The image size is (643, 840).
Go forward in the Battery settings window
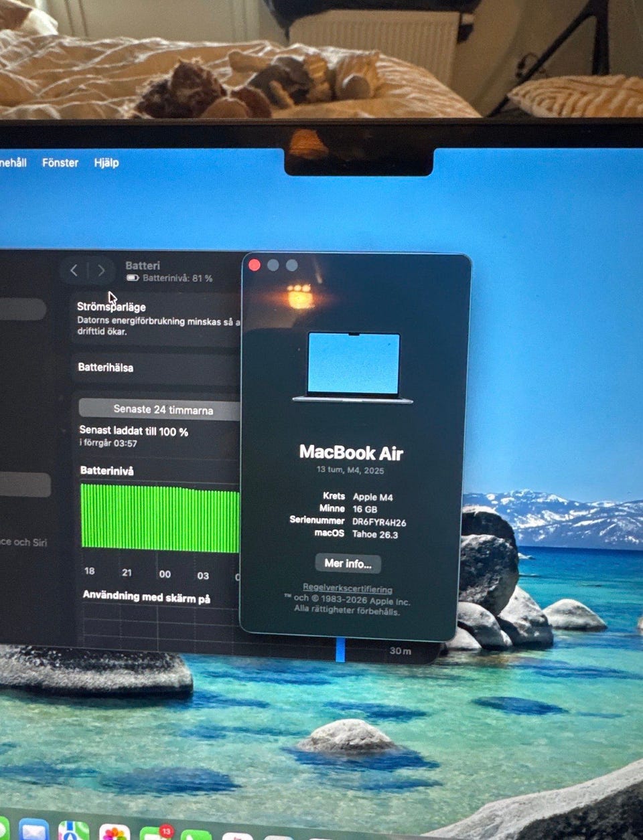pyautogui.click(x=101, y=270)
